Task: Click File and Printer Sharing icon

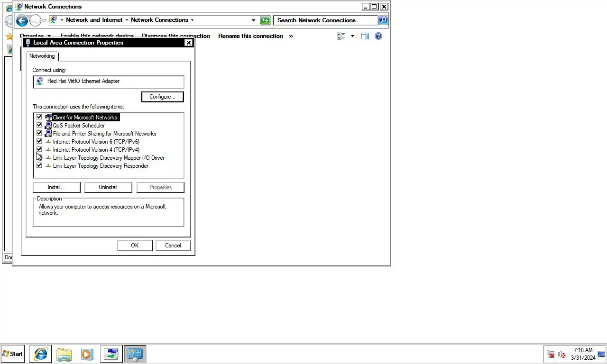Action: coord(48,133)
